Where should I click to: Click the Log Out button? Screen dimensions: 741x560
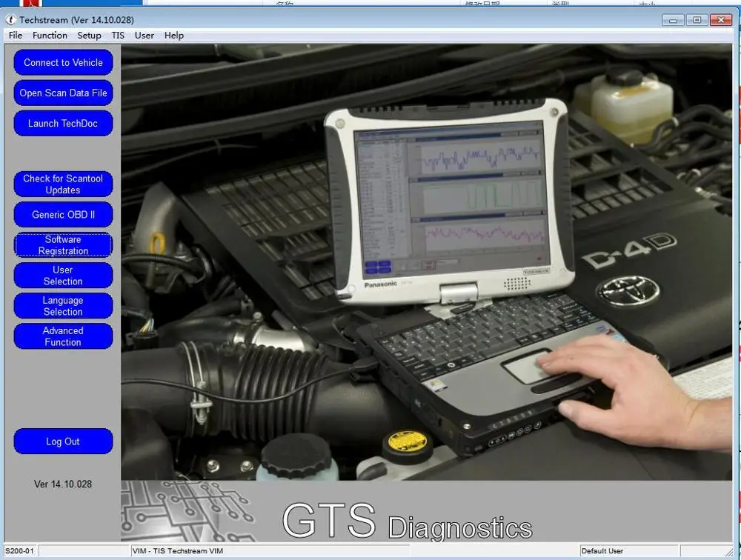[63, 441]
